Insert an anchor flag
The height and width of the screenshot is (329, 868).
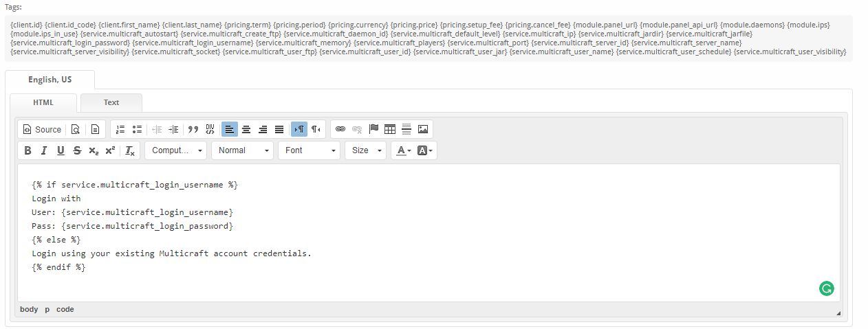pos(373,129)
